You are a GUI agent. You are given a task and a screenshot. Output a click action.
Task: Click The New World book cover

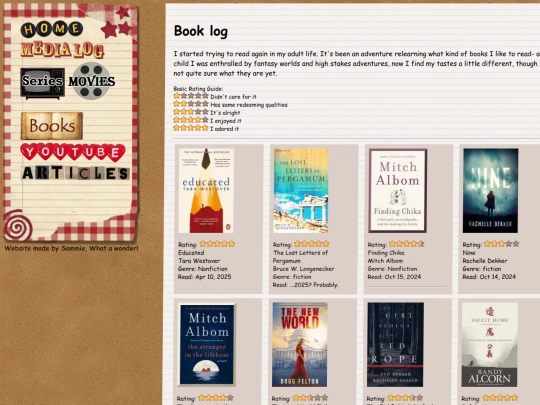pos(300,344)
